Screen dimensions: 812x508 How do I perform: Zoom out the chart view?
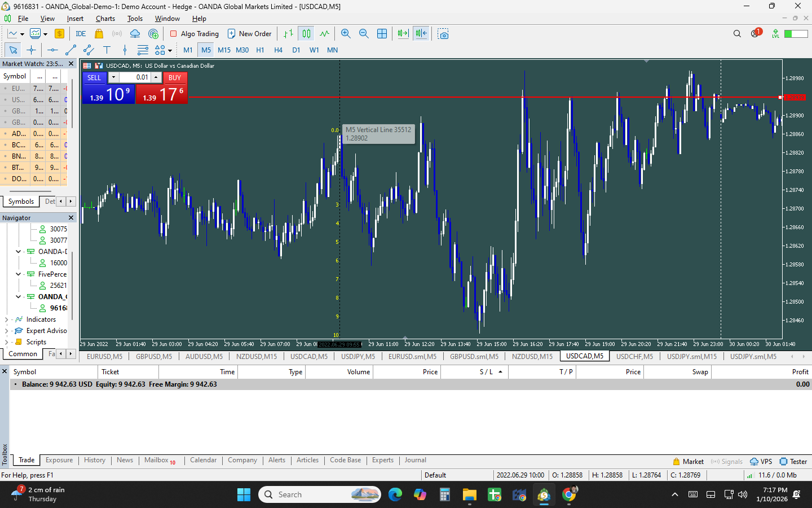pos(364,34)
